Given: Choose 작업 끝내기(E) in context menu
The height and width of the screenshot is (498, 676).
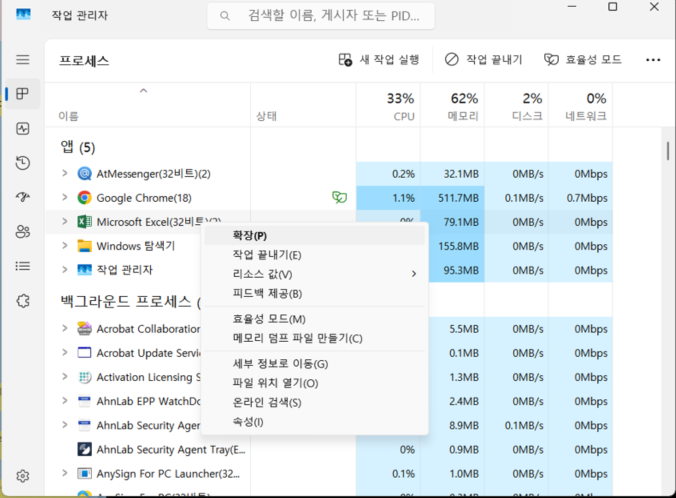Looking at the screenshot, I should (314, 255).
